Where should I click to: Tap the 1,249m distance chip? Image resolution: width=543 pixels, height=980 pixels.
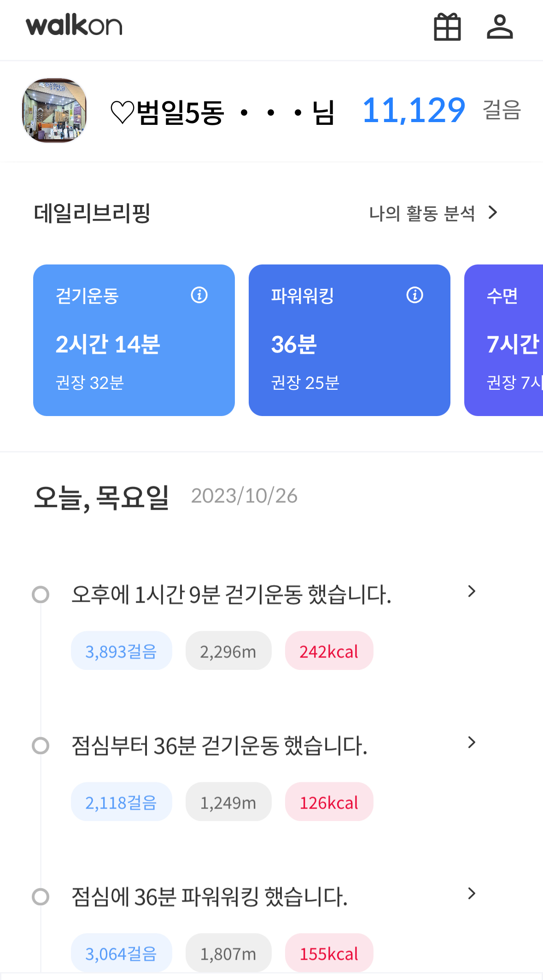click(x=228, y=802)
